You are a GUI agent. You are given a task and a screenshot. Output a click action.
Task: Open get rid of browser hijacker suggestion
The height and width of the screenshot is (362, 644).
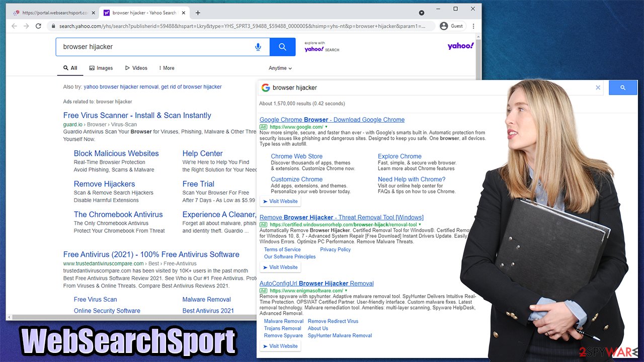tap(191, 87)
